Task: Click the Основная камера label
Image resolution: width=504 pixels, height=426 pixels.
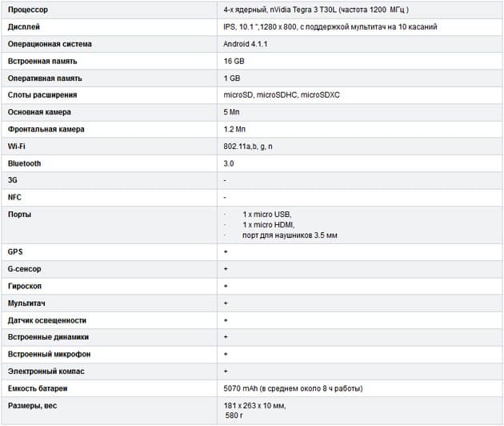Action: pos(39,112)
